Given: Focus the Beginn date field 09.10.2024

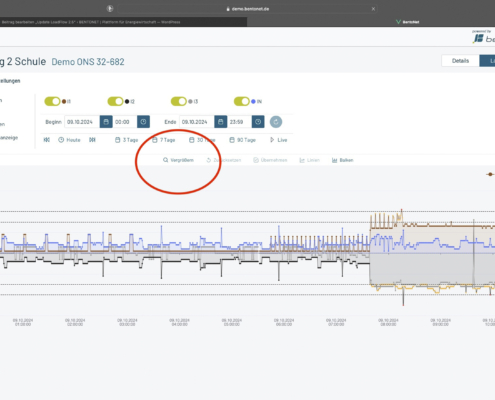Looking at the screenshot, I should 82,122.
